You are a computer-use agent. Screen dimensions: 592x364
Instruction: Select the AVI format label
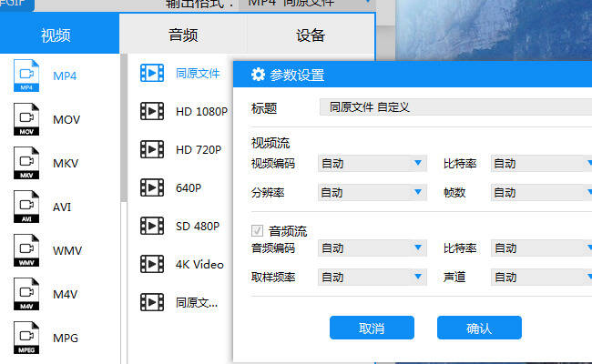coord(62,207)
